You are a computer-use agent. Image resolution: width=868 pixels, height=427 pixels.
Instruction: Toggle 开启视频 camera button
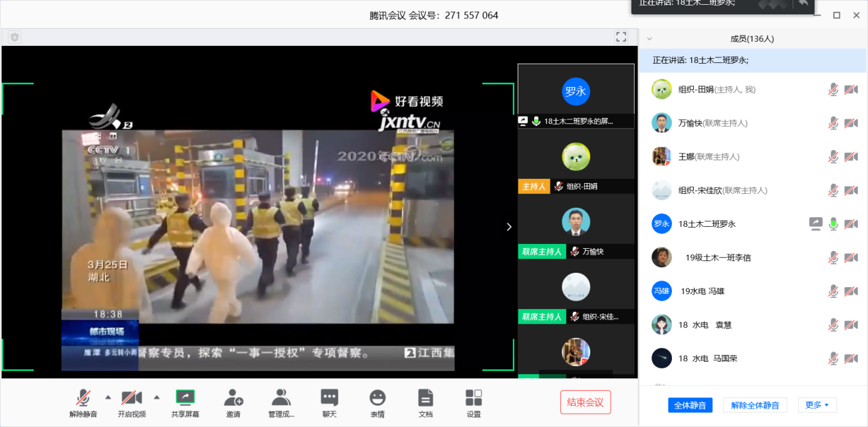[x=131, y=398]
